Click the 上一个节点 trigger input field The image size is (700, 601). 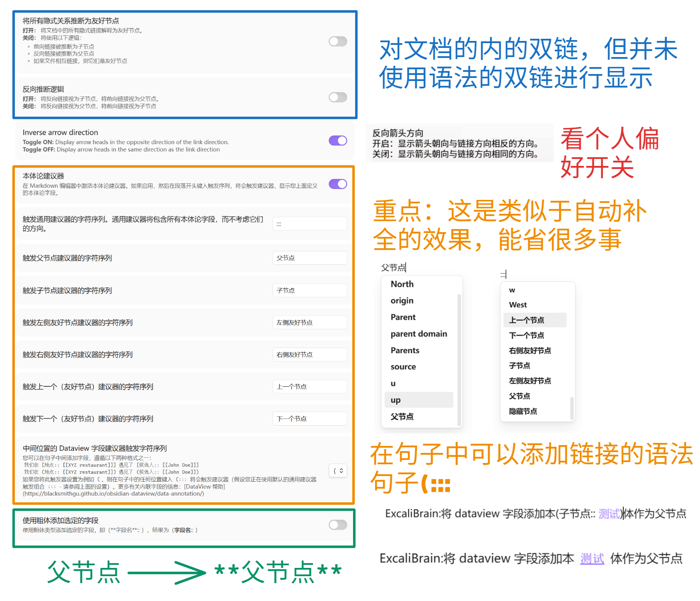click(310, 387)
